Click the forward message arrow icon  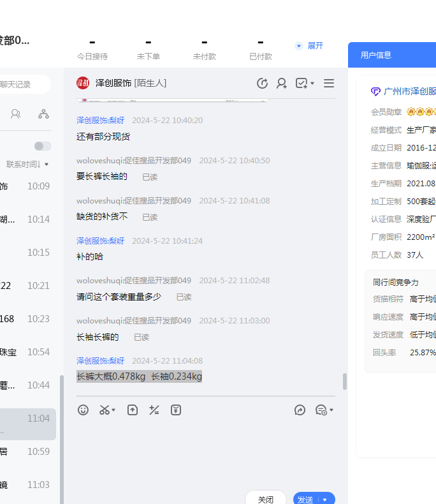[300, 410]
